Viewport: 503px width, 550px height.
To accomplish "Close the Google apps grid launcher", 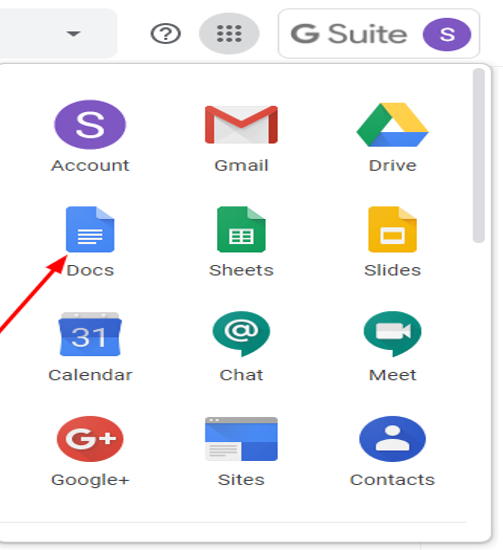I will coord(229,34).
